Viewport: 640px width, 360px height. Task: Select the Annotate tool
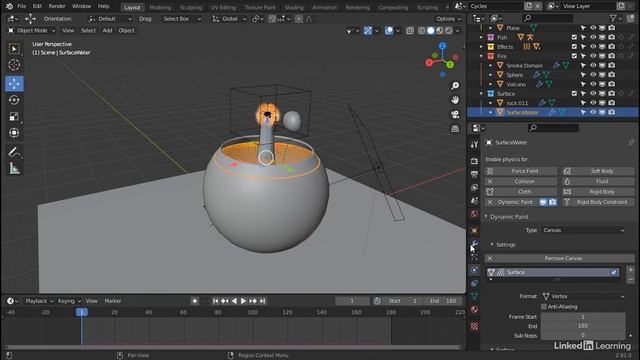click(x=14, y=152)
